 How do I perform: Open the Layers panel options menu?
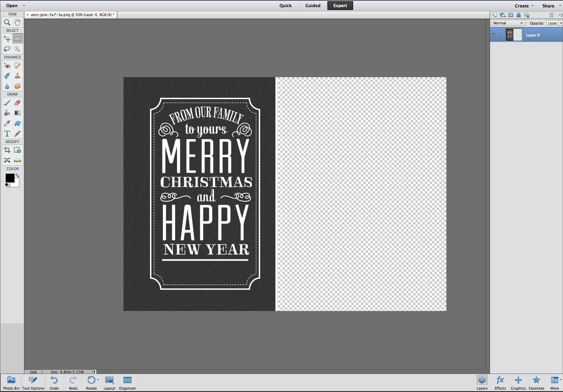[x=560, y=15]
